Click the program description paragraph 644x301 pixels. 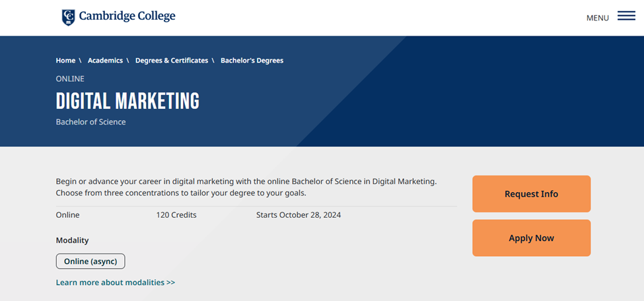tap(246, 187)
